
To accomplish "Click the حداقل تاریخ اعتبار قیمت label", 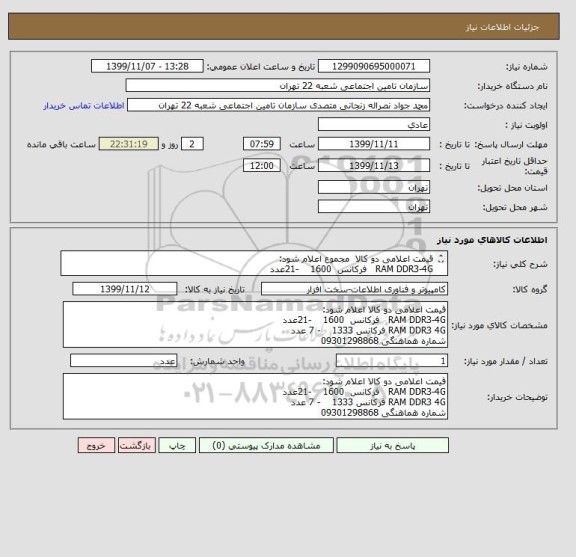I will click(514, 166).
